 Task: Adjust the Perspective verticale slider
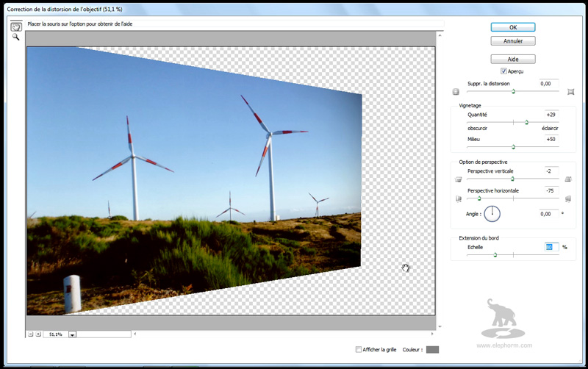pyautogui.click(x=513, y=179)
